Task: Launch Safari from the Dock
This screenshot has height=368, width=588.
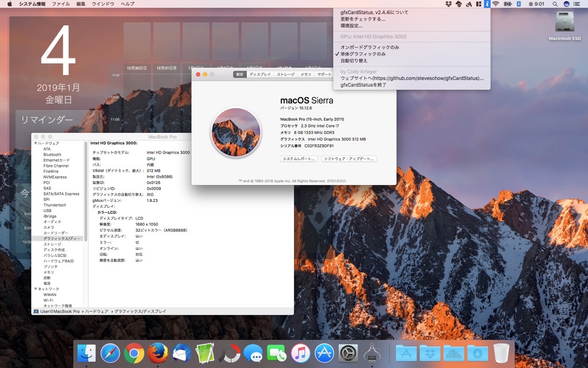Action: tap(110, 354)
